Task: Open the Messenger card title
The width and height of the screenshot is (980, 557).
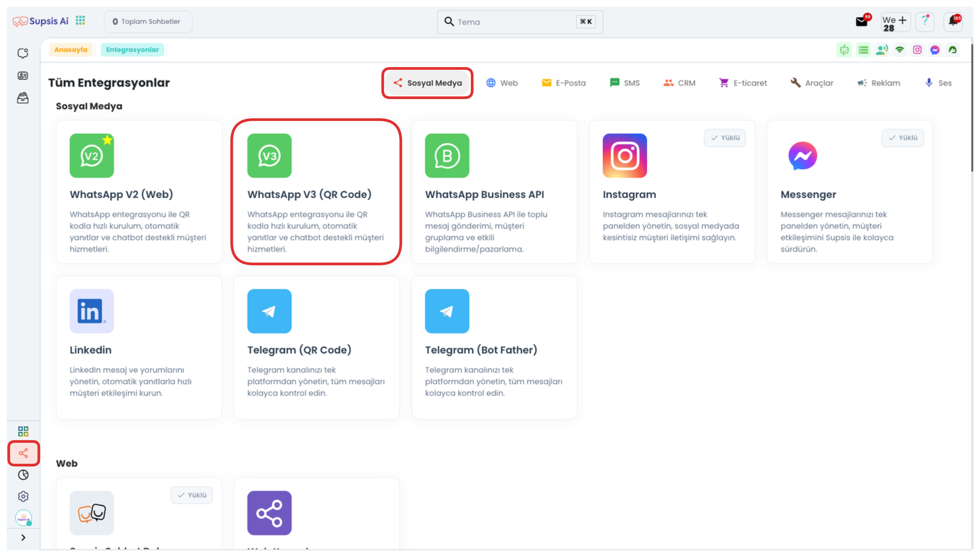Action: [808, 194]
